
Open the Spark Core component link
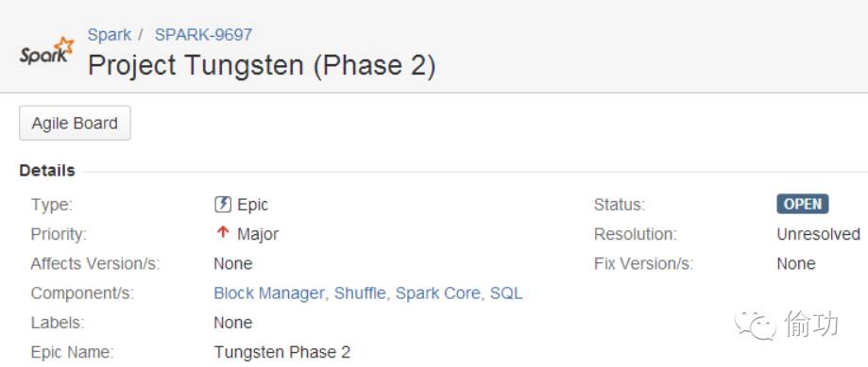click(438, 292)
